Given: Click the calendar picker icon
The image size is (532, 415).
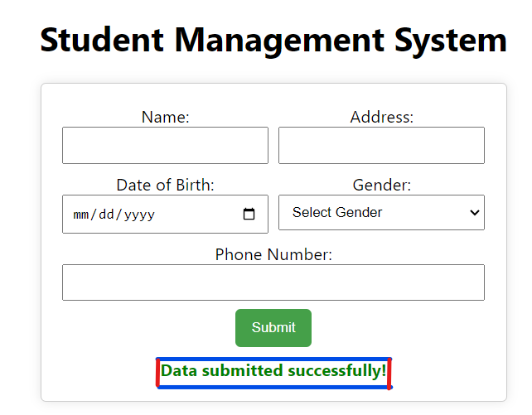Looking at the screenshot, I should tap(249, 215).
